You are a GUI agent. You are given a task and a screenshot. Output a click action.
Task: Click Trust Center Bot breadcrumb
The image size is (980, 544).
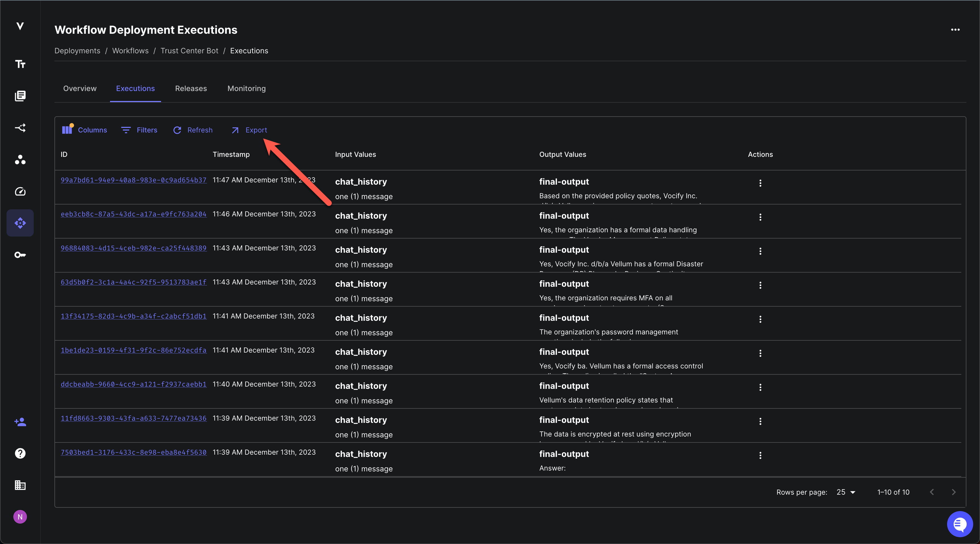[x=189, y=50]
